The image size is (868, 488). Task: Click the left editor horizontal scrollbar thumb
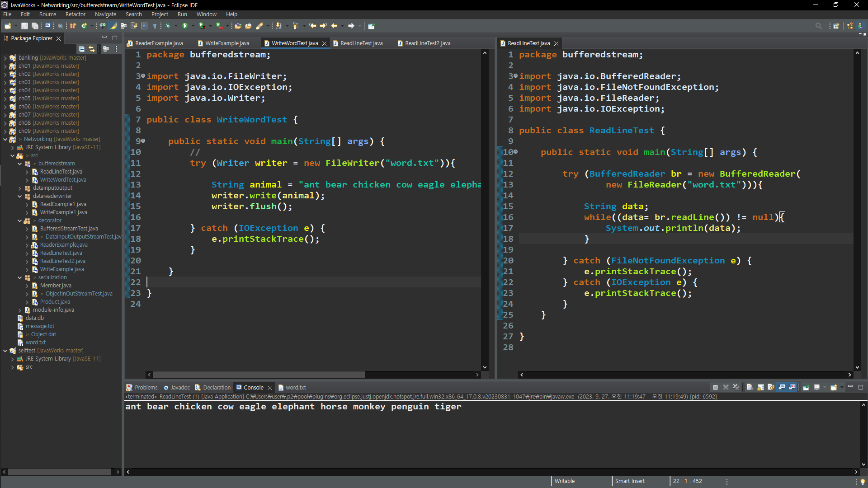pos(259,375)
